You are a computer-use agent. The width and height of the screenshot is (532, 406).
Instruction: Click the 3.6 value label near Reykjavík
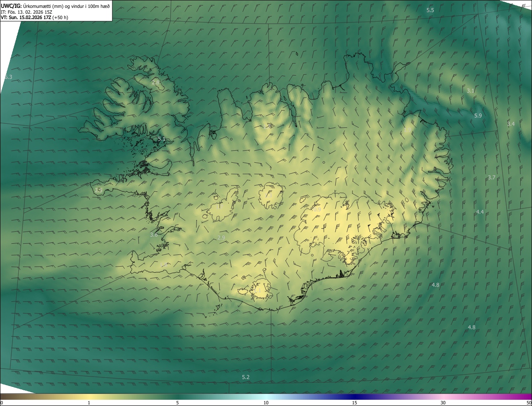(x=154, y=235)
